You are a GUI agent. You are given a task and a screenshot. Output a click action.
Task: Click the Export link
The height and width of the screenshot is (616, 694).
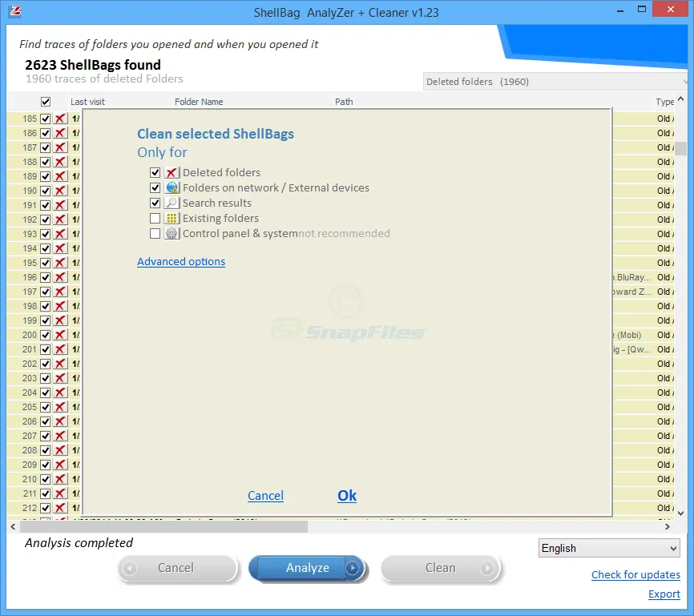664,594
